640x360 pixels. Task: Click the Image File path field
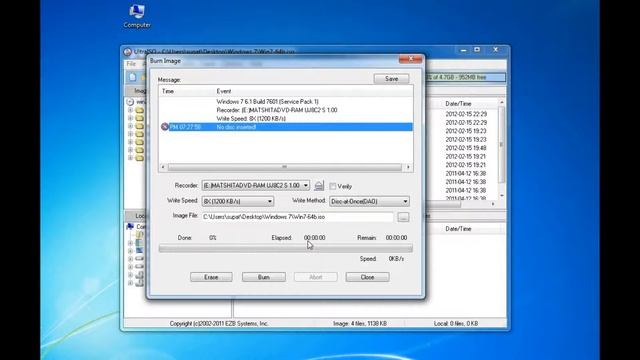pyautogui.click(x=298, y=217)
